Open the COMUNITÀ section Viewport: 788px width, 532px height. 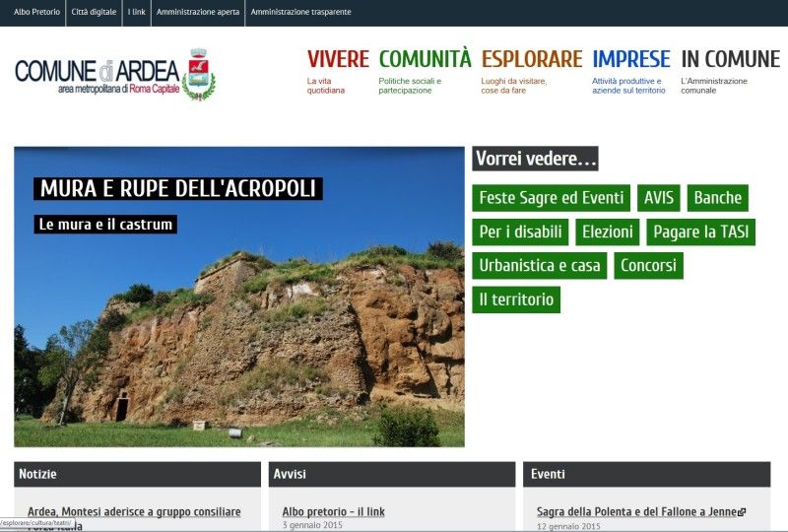425,59
